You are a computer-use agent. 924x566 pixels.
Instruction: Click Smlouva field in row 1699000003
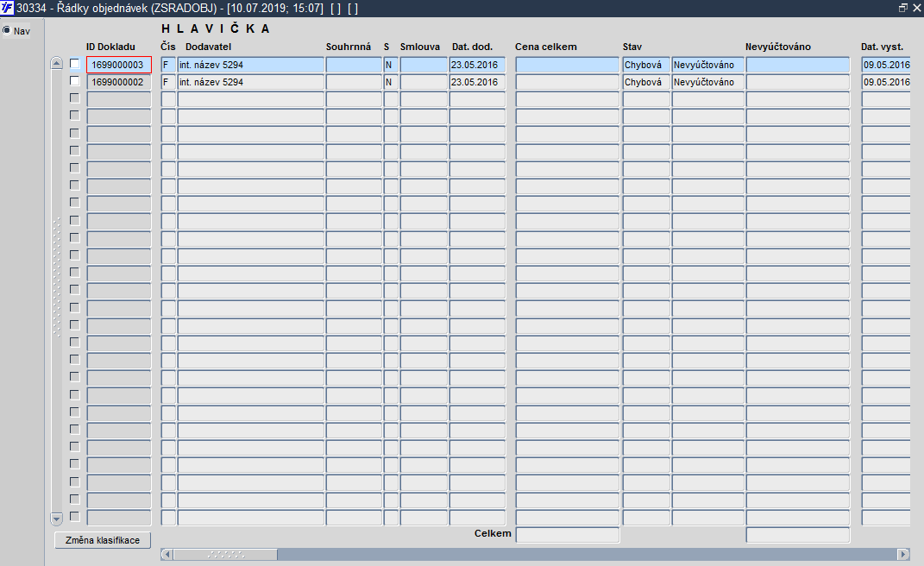pos(424,65)
